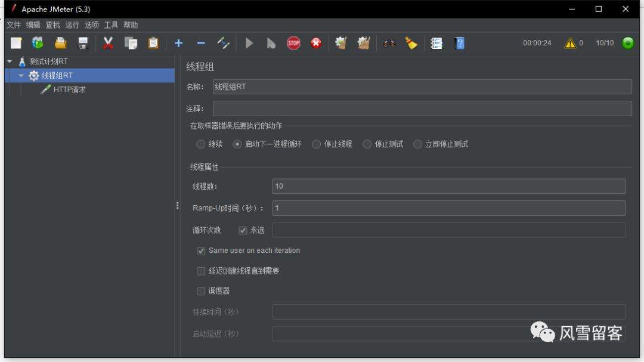Open the Templates icon in toolbar
Screen dimensions: 644x362
[38, 43]
